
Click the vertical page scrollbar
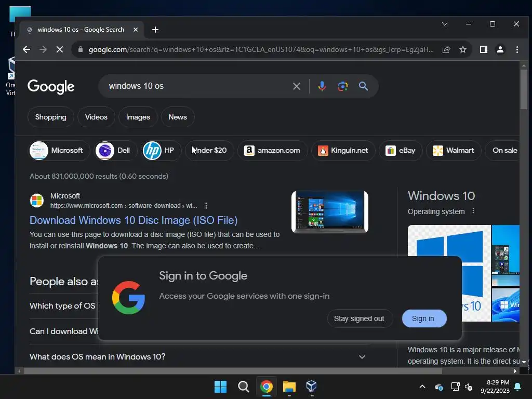pos(524,89)
